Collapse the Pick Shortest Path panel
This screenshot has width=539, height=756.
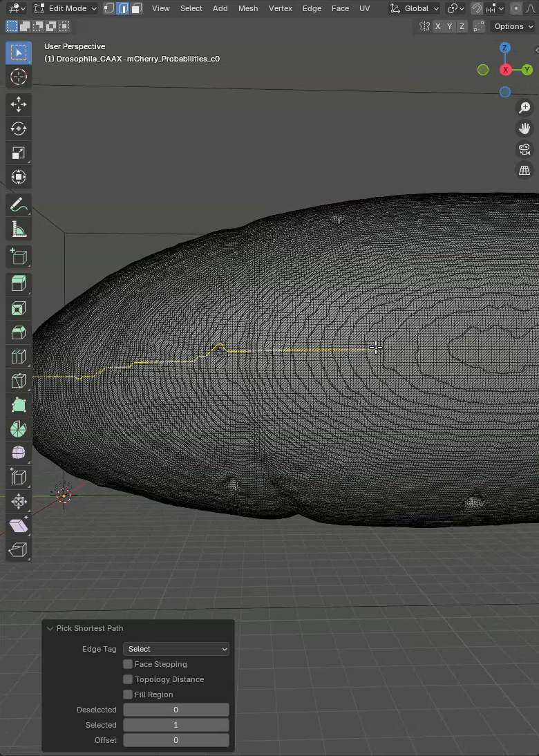(50, 628)
